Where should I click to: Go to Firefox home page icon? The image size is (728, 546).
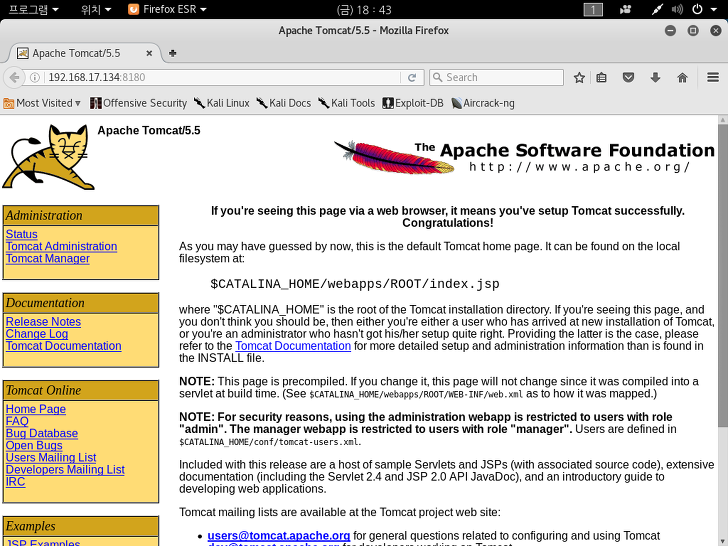pyautogui.click(x=682, y=78)
